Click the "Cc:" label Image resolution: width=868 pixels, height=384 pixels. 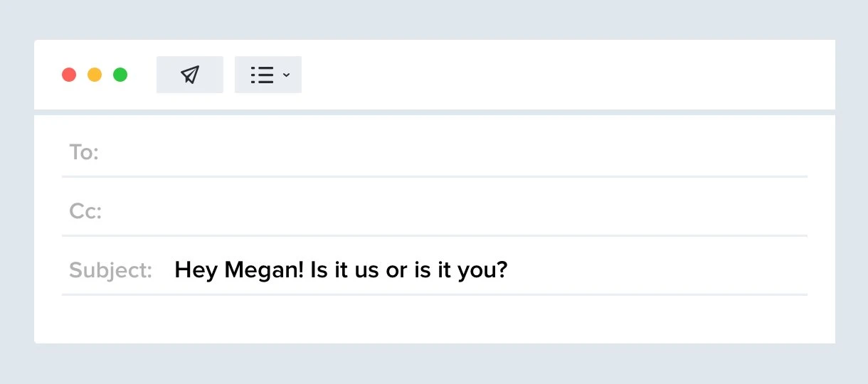coord(85,211)
